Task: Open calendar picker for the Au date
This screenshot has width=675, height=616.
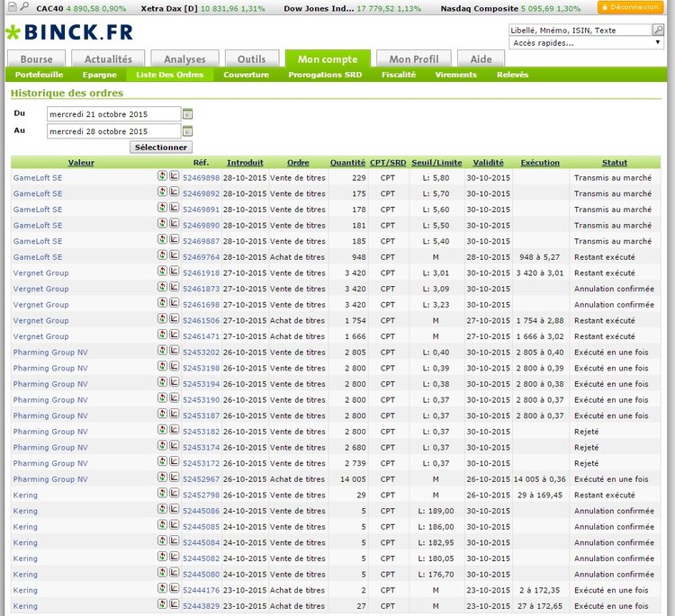Action: (x=188, y=131)
